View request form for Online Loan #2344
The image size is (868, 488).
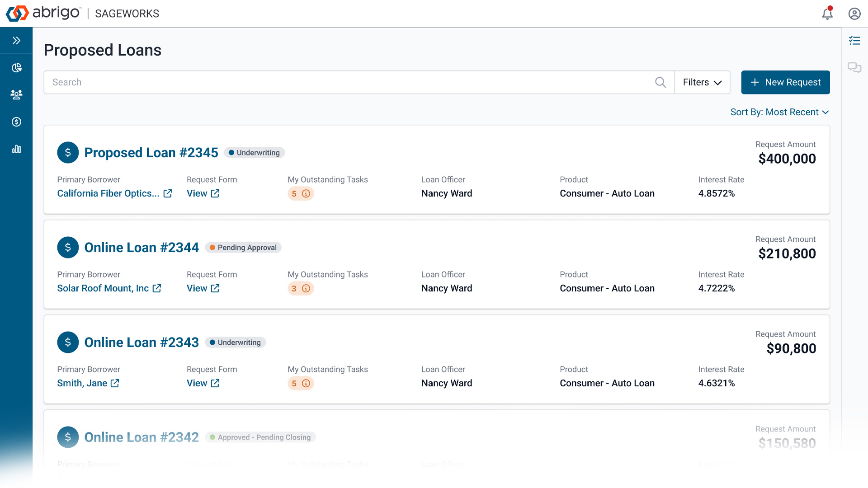203,288
